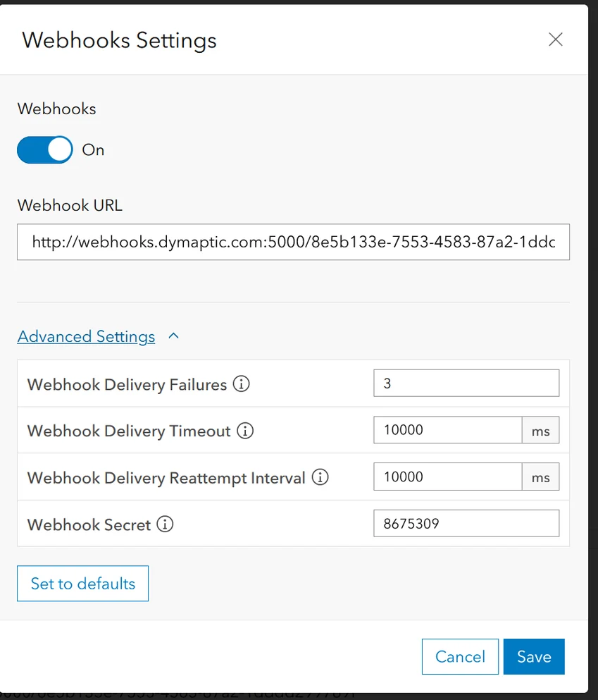Click the Webhook URL section label

coord(69,205)
